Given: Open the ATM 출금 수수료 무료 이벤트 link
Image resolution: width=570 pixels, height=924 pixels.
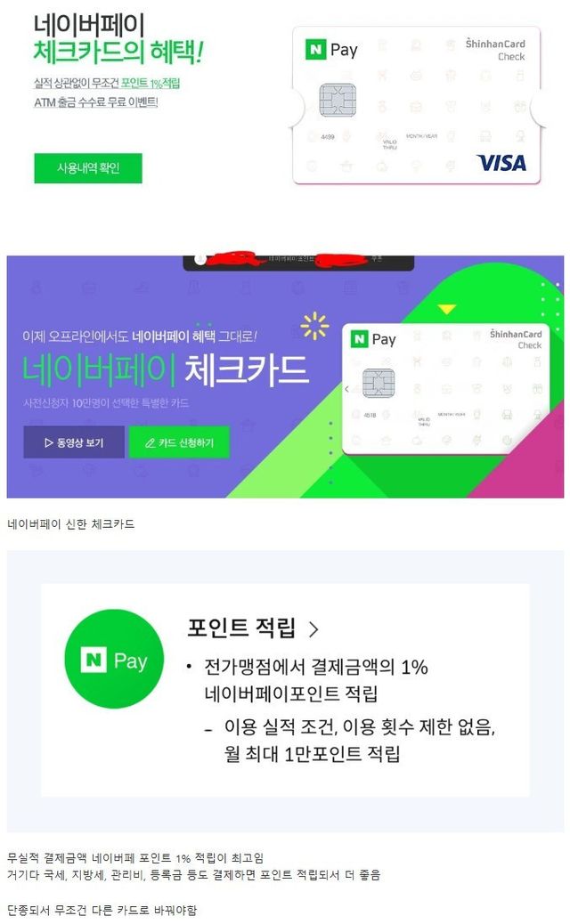Looking at the screenshot, I should pos(96,102).
